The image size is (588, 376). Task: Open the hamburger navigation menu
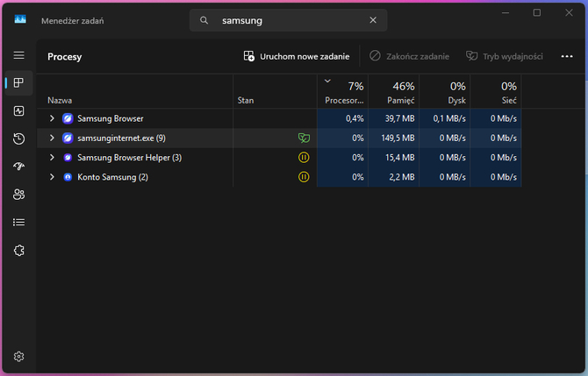coord(18,55)
